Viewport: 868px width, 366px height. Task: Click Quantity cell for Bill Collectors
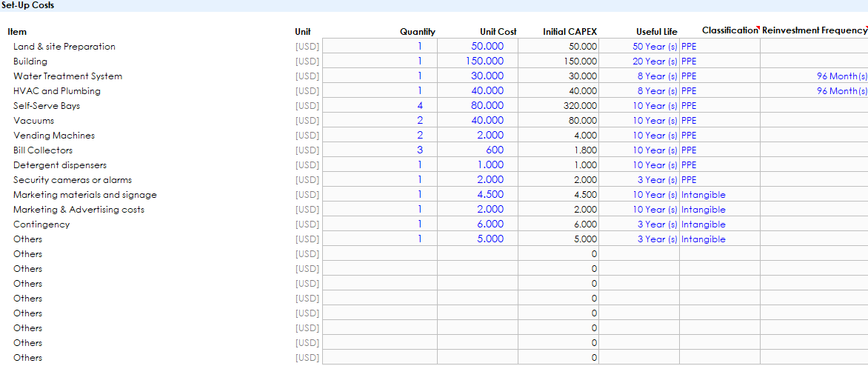(419, 150)
